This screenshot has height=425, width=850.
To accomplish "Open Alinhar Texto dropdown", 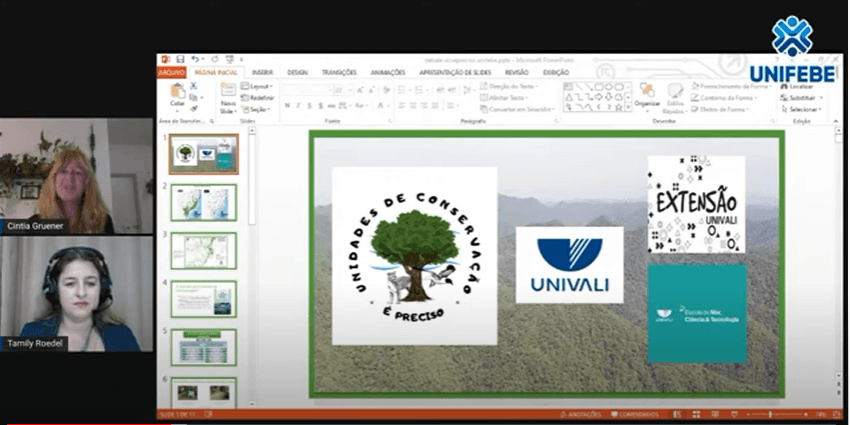I will pyautogui.click(x=504, y=98).
